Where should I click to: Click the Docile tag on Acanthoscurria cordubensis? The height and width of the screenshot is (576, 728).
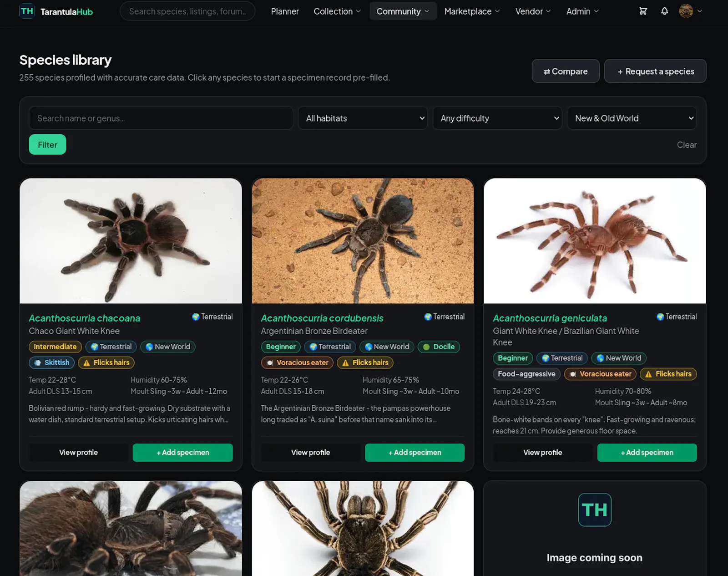pyautogui.click(x=439, y=347)
